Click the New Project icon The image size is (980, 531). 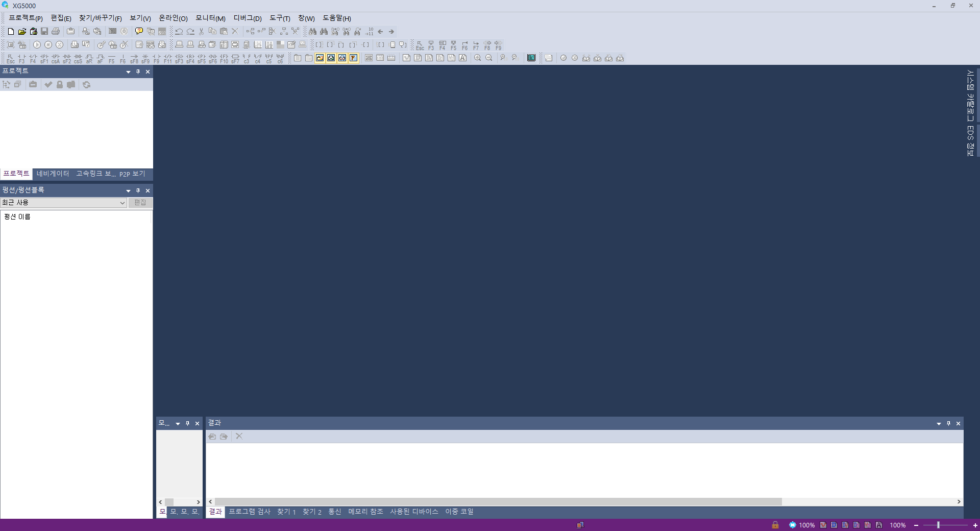pyautogui.click(x=11, y=32)
